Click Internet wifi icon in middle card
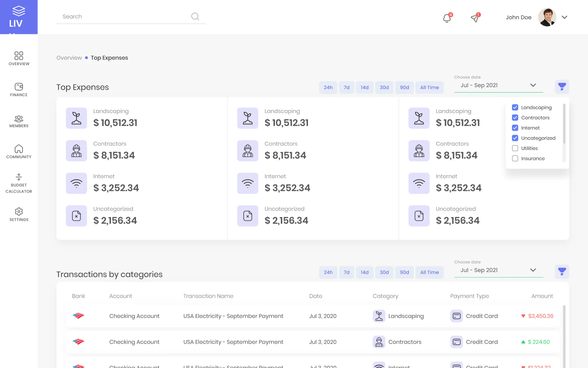 (x=248, y=183)
